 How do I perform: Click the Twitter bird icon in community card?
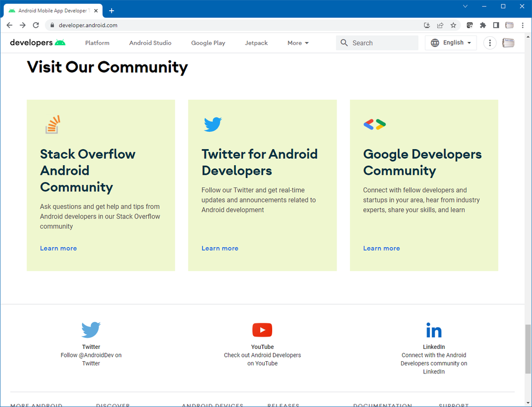pos(212,124)
